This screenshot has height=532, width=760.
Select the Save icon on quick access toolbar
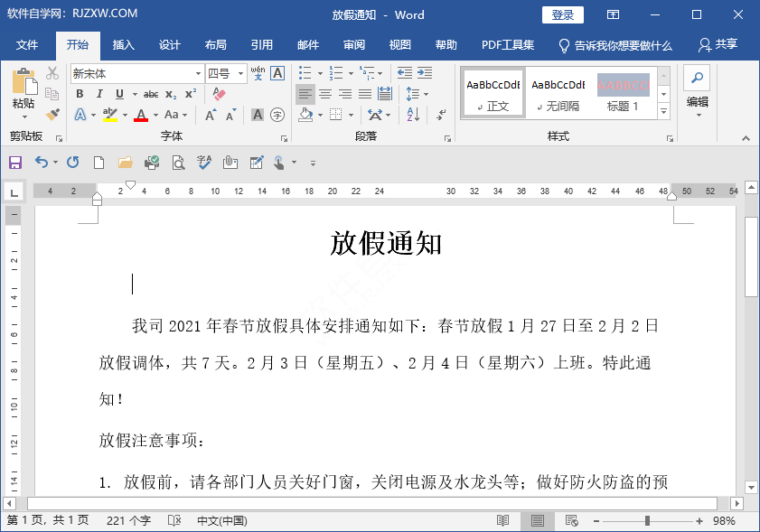[x=14, y=163]
